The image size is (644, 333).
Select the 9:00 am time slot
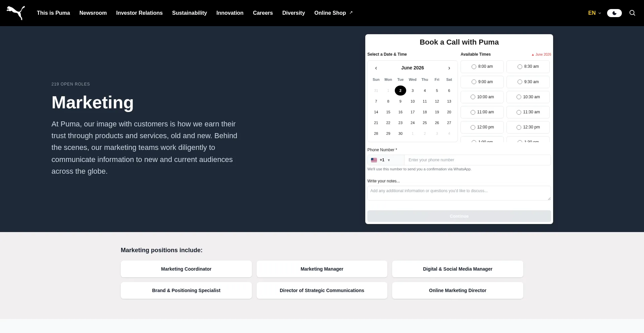482,82
